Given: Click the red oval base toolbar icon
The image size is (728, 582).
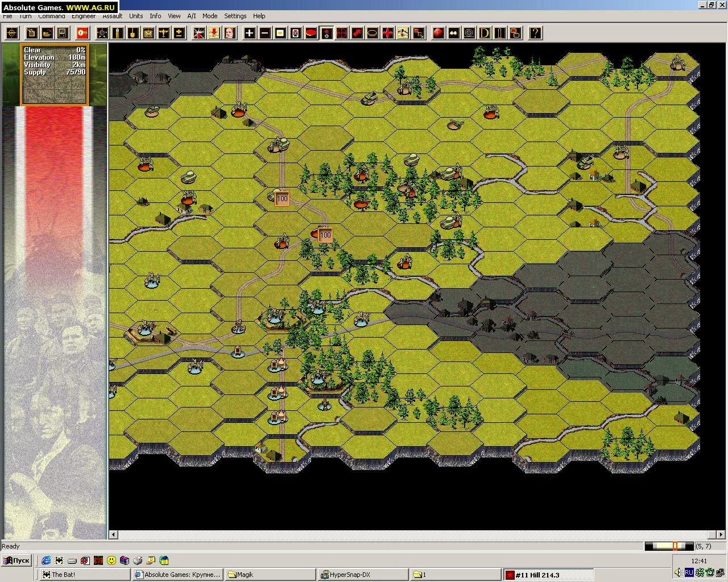Looking at the screenshot, I should point(311,33).
